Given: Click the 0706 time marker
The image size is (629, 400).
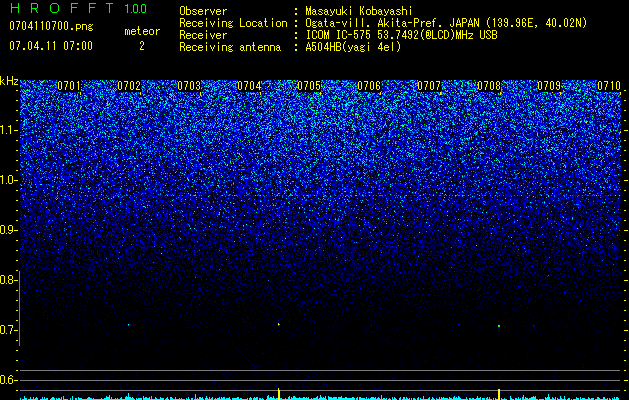Looking at the screenshot, I should pos(369,86).
